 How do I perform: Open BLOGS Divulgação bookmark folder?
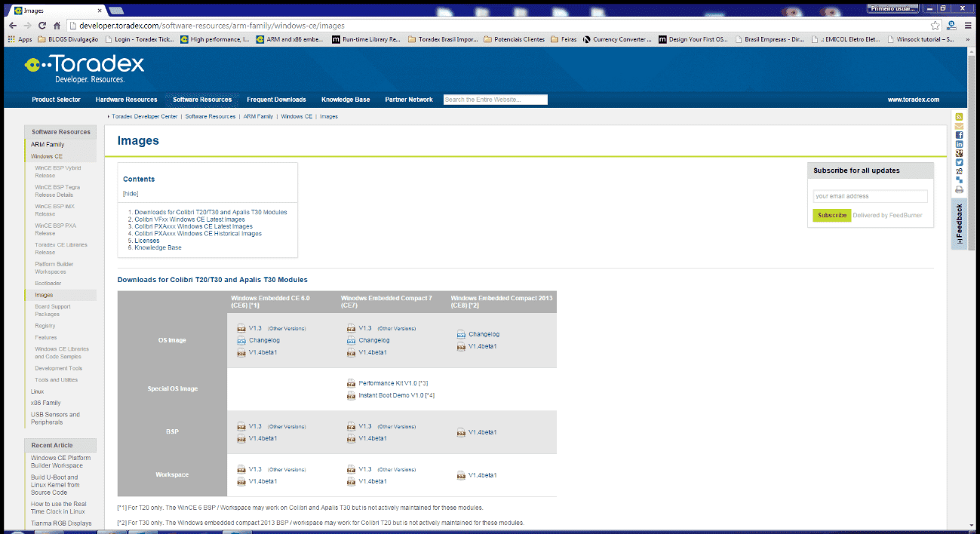(x=69, y=39)
